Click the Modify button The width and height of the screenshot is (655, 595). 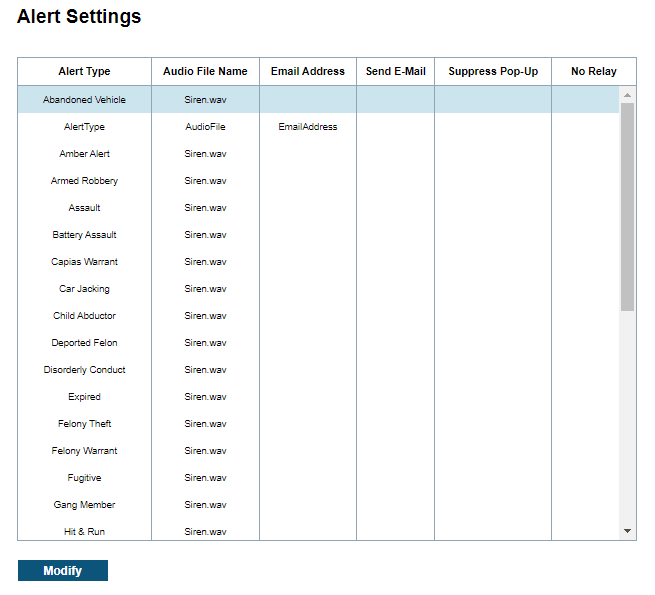pyautogui.click(x=62, y=571)
